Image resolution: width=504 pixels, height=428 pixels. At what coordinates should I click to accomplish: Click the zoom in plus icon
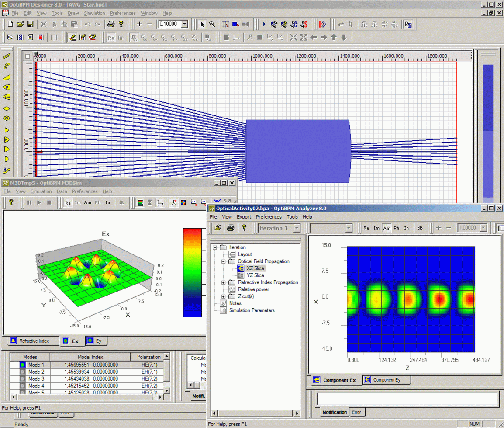click(139, 24)
